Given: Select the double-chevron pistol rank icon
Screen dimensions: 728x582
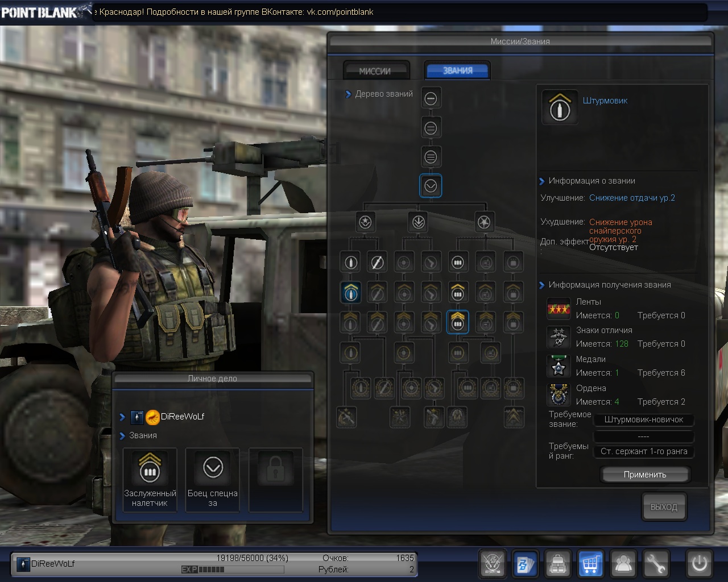Looking at the screenshot, I should [x=431, y=322].
